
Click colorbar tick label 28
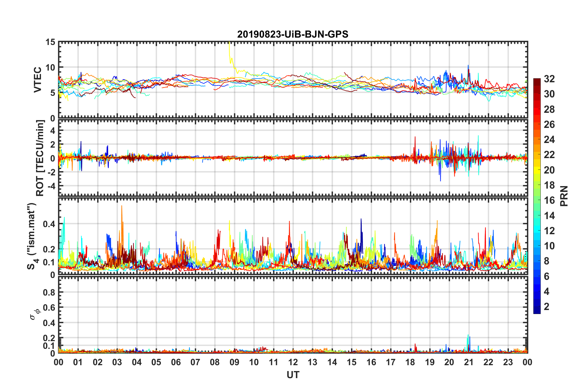pos(549,109)
